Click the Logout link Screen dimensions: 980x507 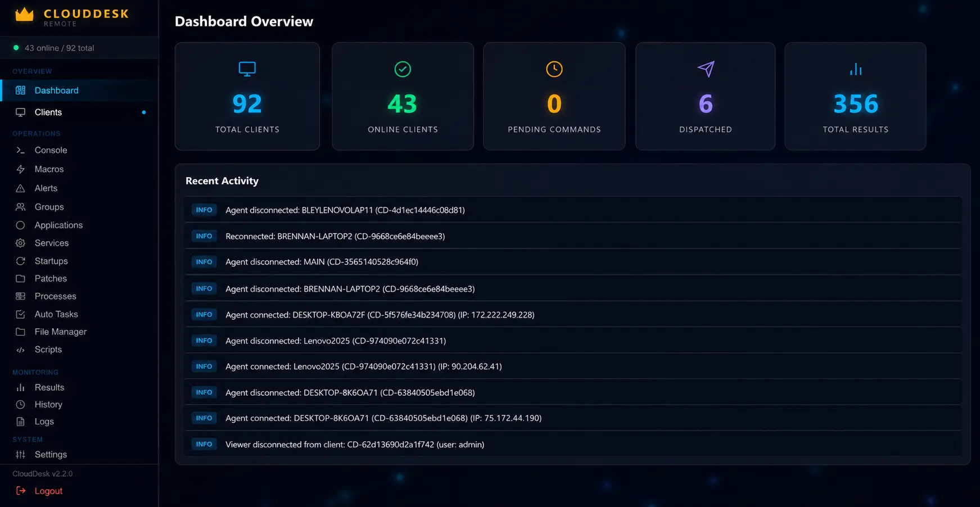tap(48, 491)
